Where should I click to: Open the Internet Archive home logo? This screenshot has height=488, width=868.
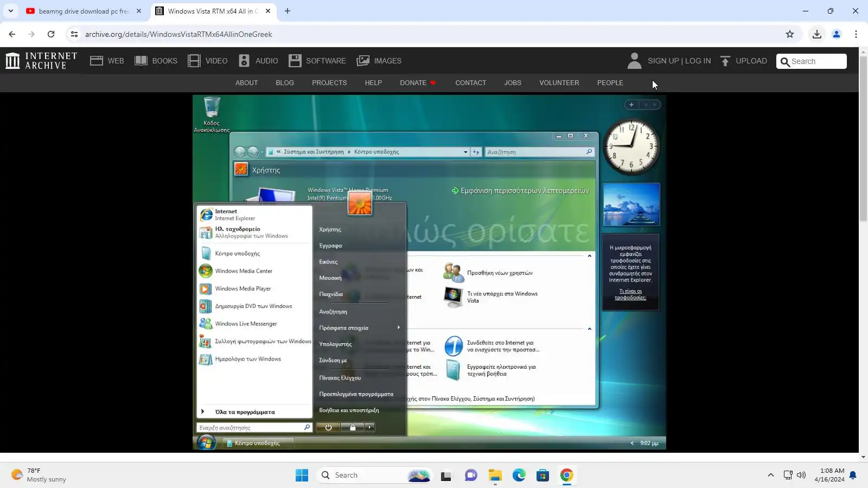41,61
